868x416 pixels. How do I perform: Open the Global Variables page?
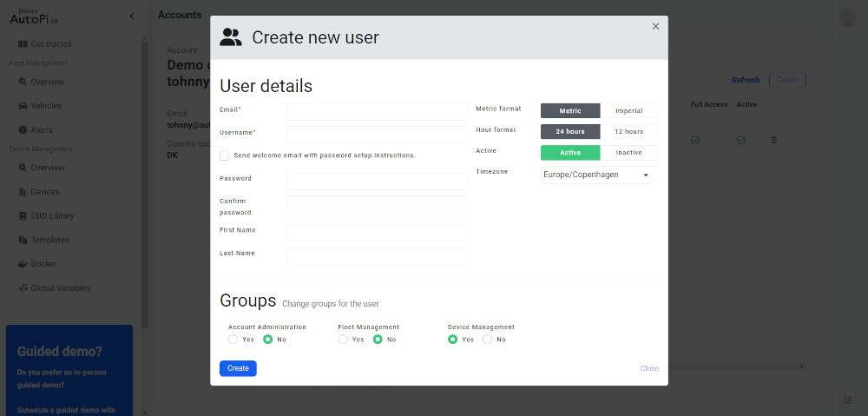(61, 288)
